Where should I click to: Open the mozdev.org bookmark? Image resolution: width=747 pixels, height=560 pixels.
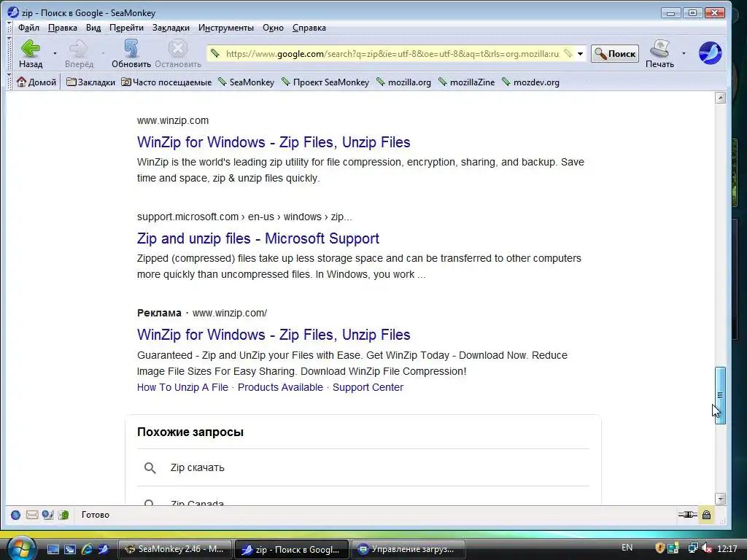click(x=531, y=82)
